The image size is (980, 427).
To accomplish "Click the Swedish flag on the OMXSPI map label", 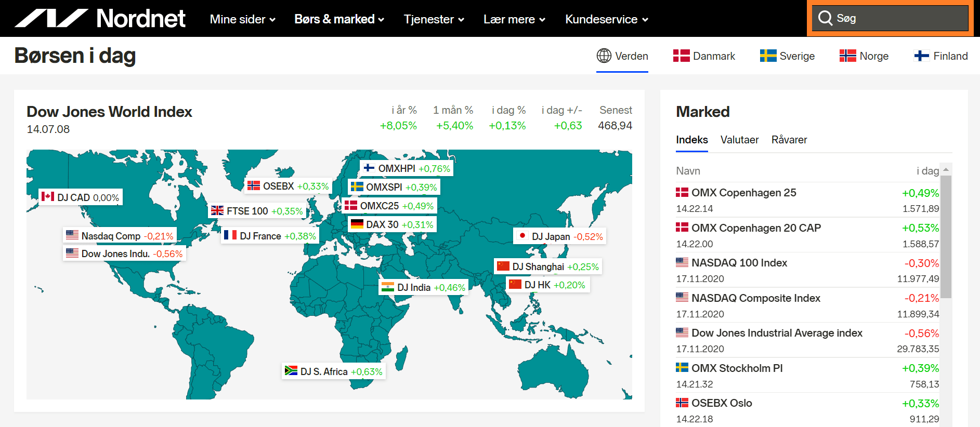I will 357,186.
